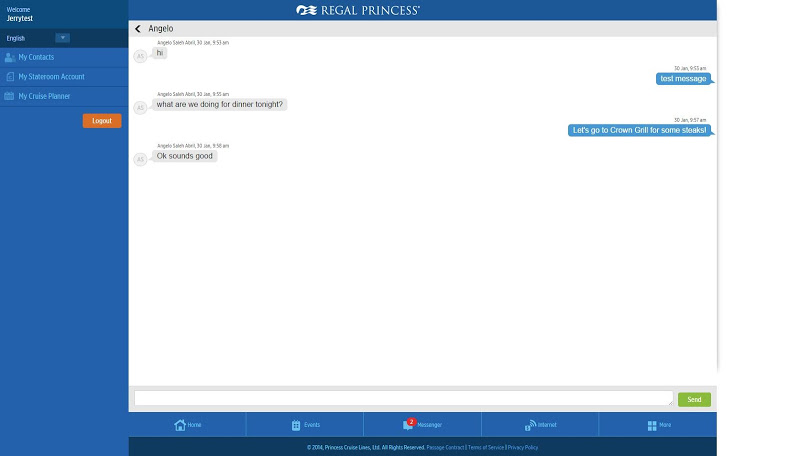The image size is (800, 456).
Task: Switch to the Messenger tab
Action: click(x=422, y=424)
